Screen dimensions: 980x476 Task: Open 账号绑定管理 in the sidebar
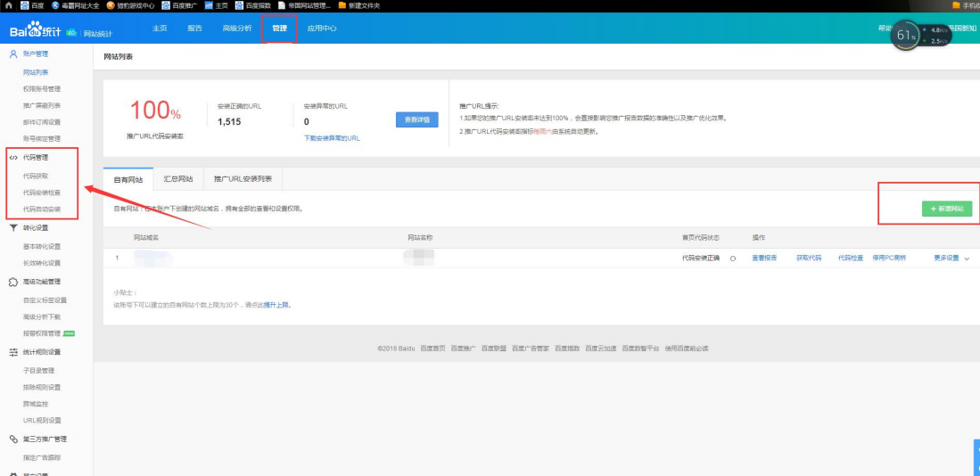click(42, 139)
